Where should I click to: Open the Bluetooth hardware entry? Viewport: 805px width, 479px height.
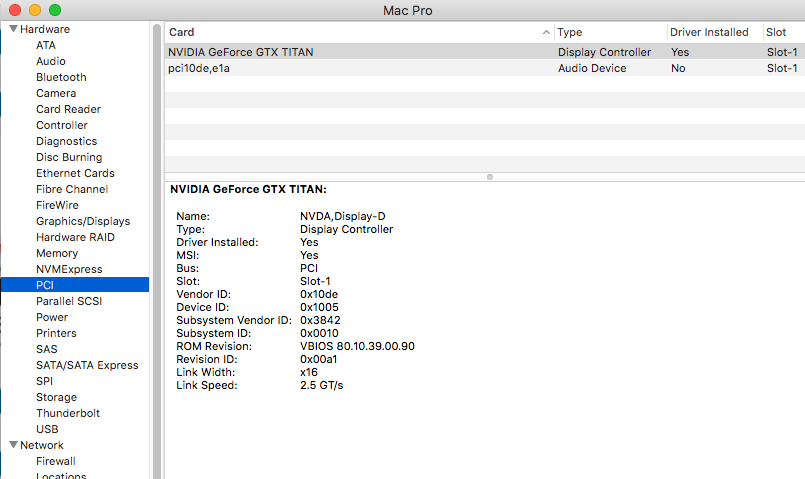click(61, 77)
